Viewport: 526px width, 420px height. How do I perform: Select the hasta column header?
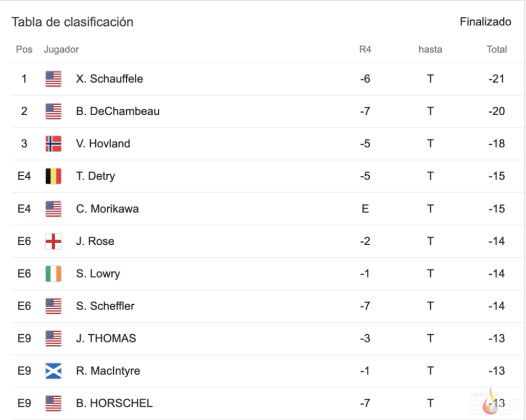click(x=430, y=49)
